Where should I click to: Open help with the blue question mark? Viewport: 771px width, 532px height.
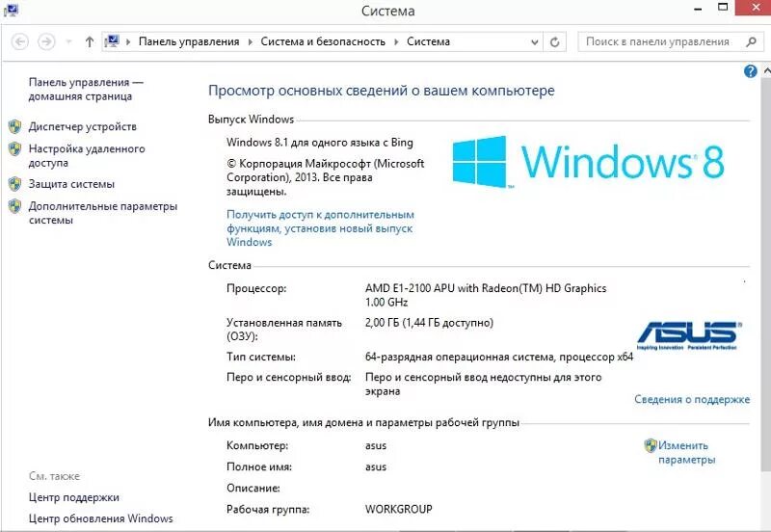click(751, 71)
